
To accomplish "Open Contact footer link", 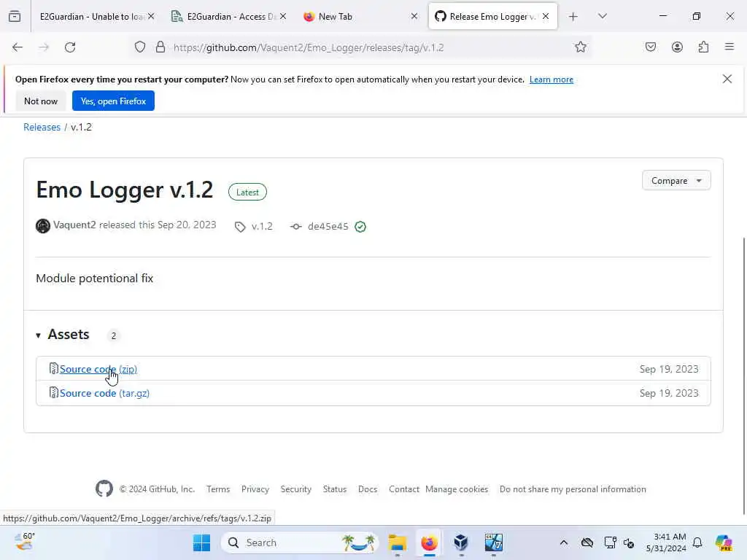I will tap(404, 489).
